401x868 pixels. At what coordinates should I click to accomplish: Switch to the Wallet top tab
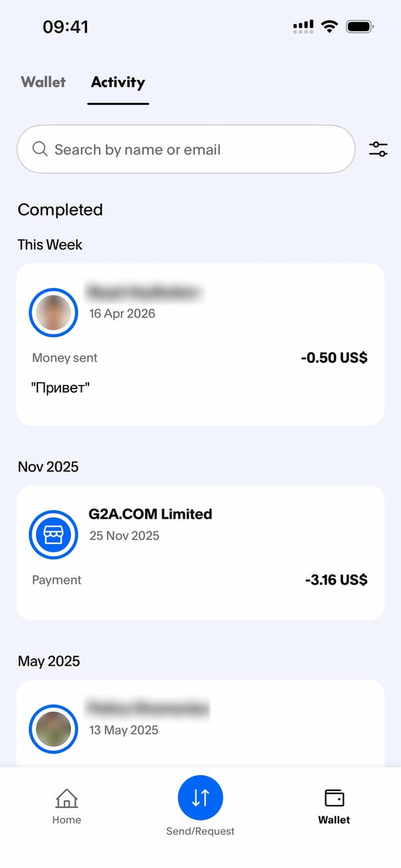43,82
